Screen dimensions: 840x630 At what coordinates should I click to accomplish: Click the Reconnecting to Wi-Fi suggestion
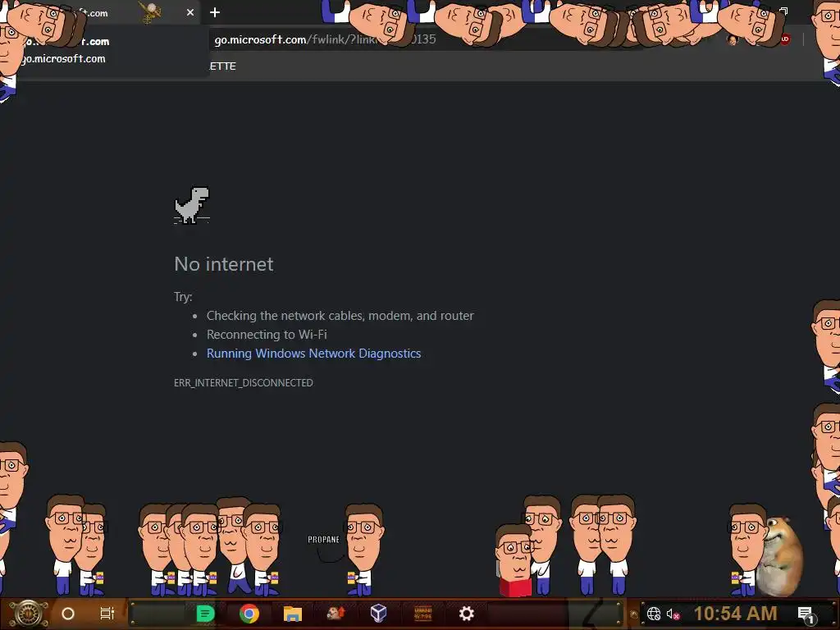point(267,335)
